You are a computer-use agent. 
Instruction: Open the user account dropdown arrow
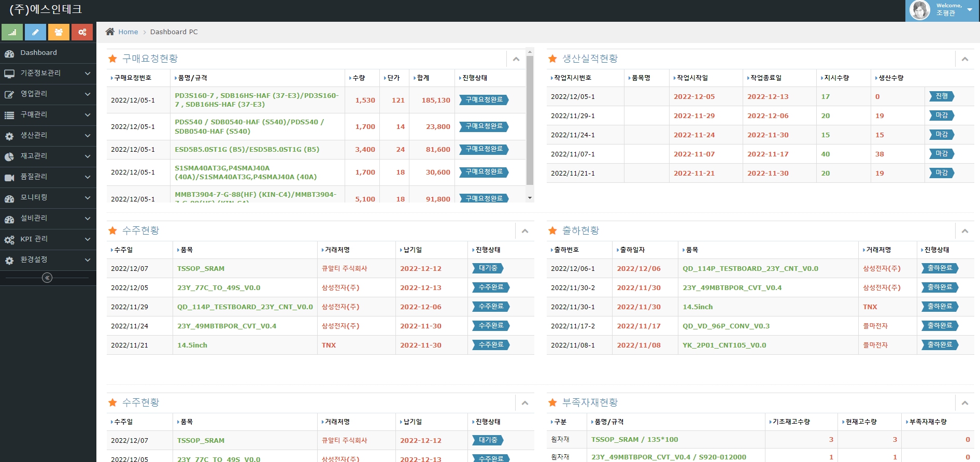tap(970, 9)
